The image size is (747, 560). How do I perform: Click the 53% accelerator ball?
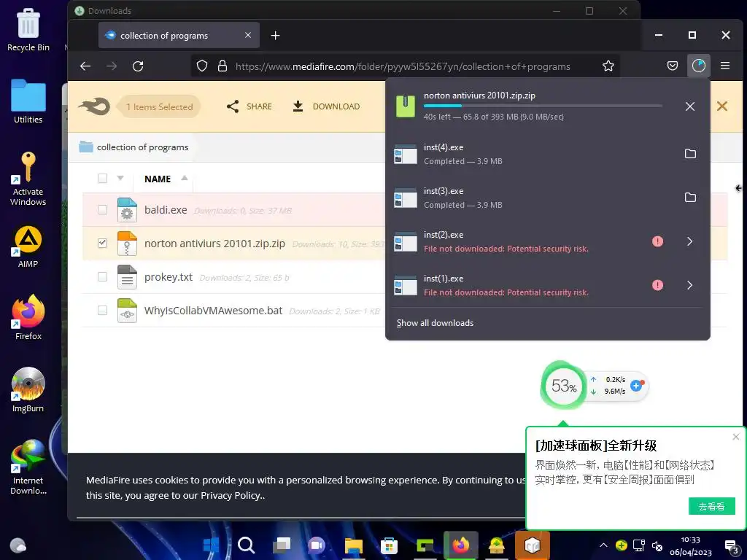[564, 385]
